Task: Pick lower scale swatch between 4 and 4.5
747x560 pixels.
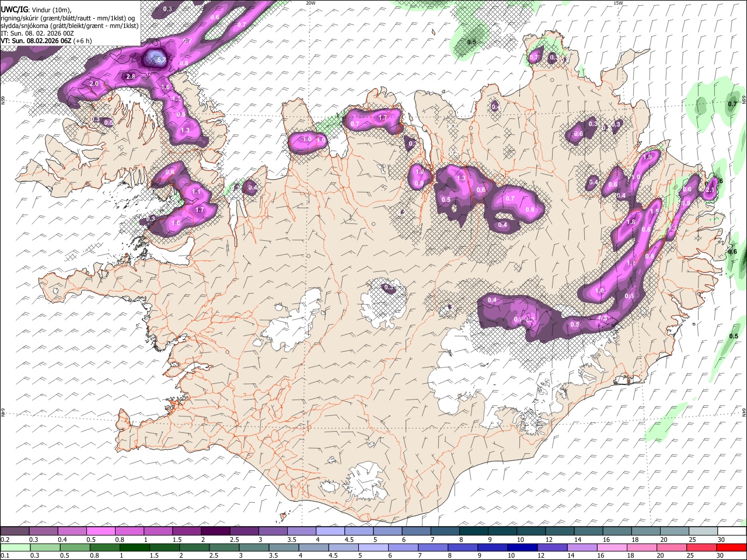Action: click(x=313, y=547)
